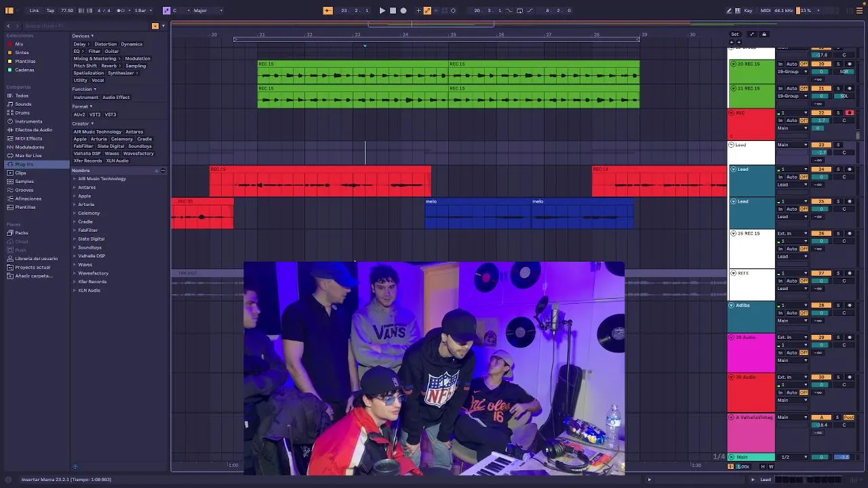Image resolution: width=868 pixels, height=488 pixels.
Task: Set track 24 Lead monitor to Auto
Action: 791,177
